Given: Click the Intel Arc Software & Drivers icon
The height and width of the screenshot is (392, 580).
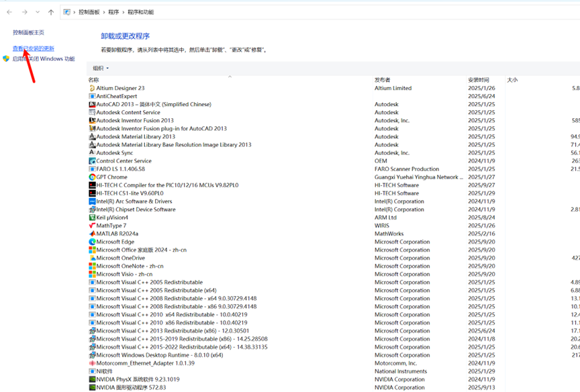Looking at the screenshot, I should 92,201.
